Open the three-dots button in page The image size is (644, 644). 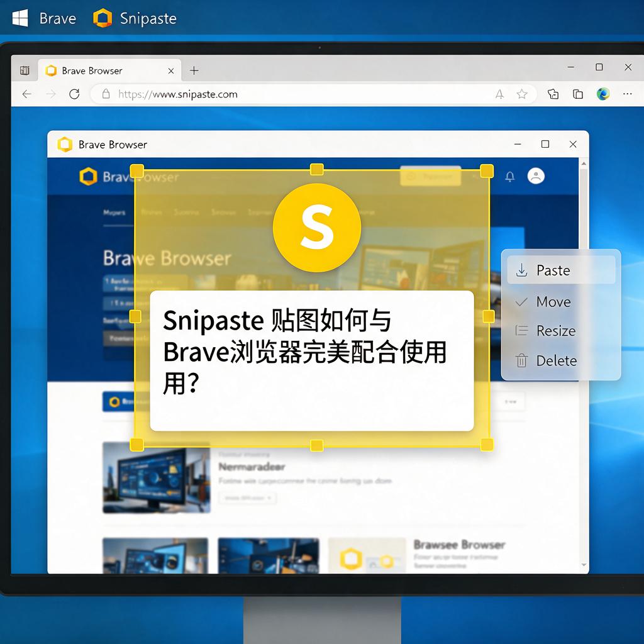(510, 402)
